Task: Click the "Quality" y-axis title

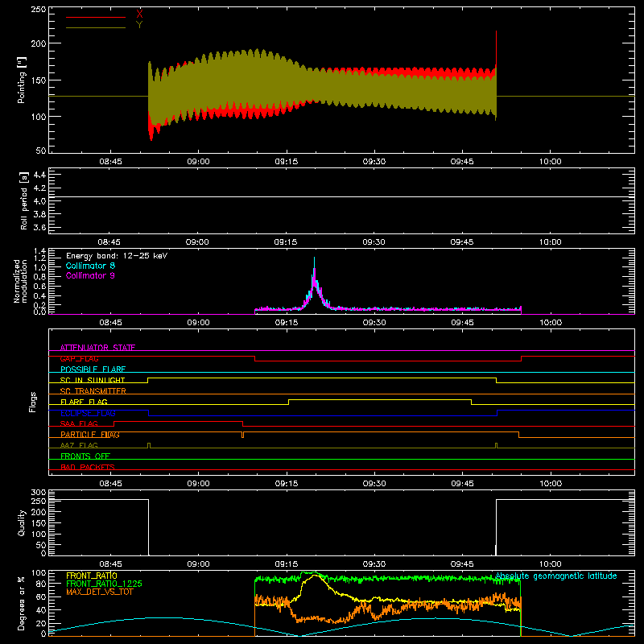Action: click(22, 522)
